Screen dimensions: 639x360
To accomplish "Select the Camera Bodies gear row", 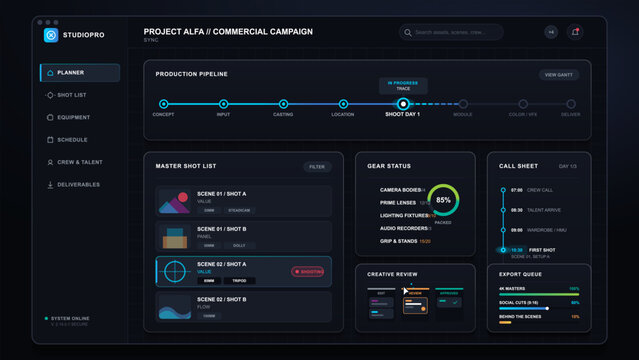I will 403,190.
